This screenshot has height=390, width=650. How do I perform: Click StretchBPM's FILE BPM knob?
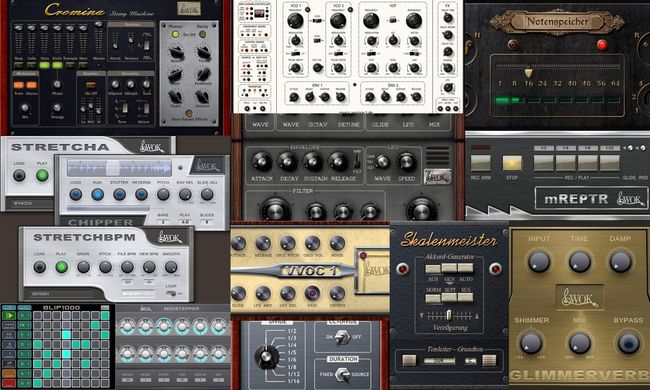[x=127, y=267]
